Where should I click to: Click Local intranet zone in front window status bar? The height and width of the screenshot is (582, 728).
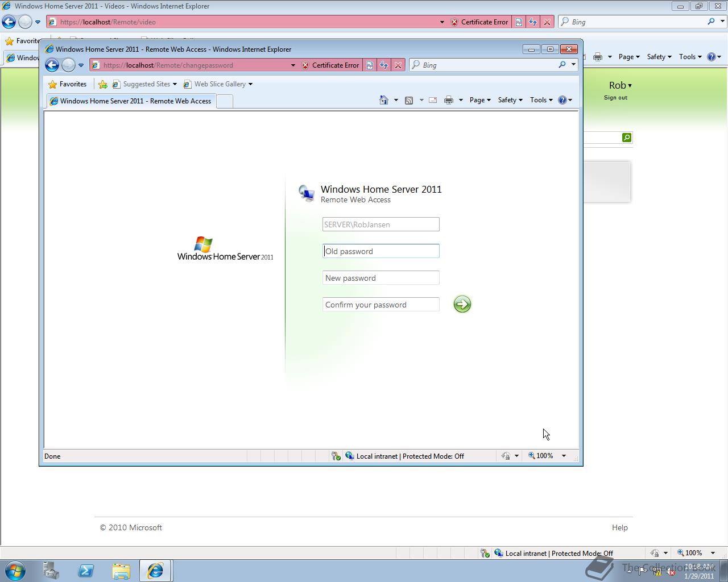pos(377,456)
